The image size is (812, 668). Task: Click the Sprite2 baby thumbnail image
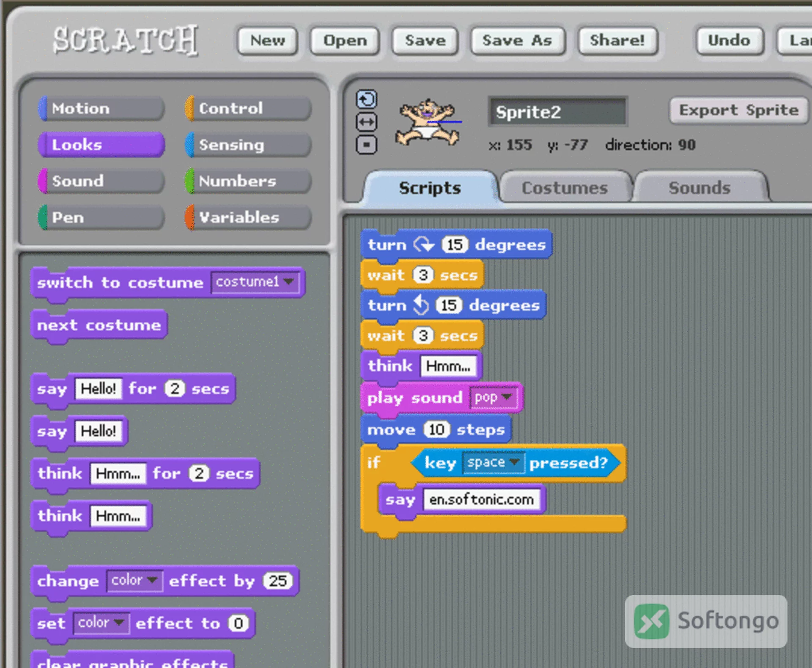[x=428, y=123]
